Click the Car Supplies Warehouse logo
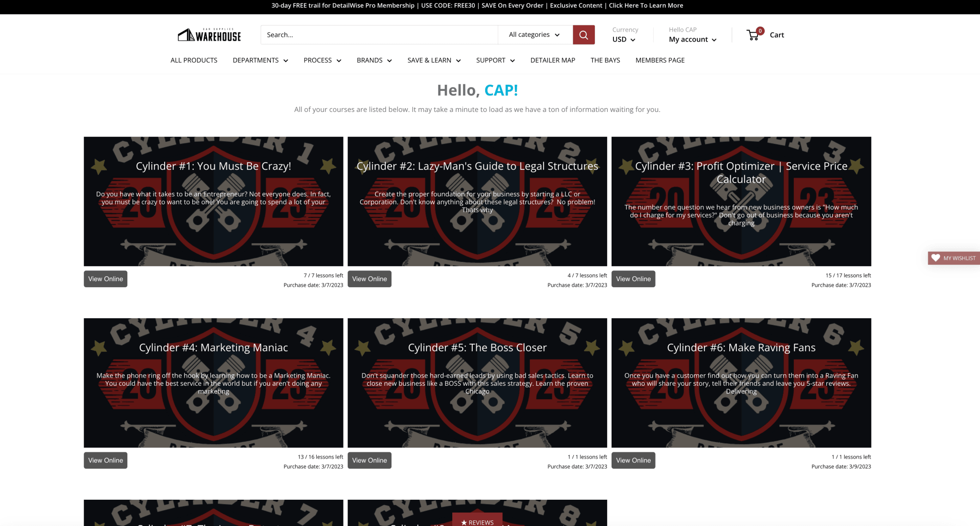Viewport: 980px width, 526px height. coord(209,35)
